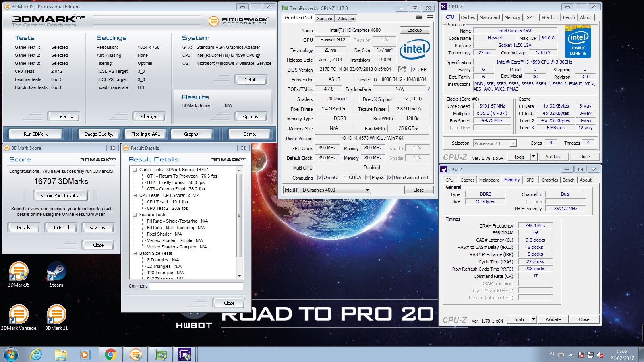
Task: Open the Caches tab in the CPU-Z window showing the CPU tab
Action: pyautogui.click(x=468, y=17)
